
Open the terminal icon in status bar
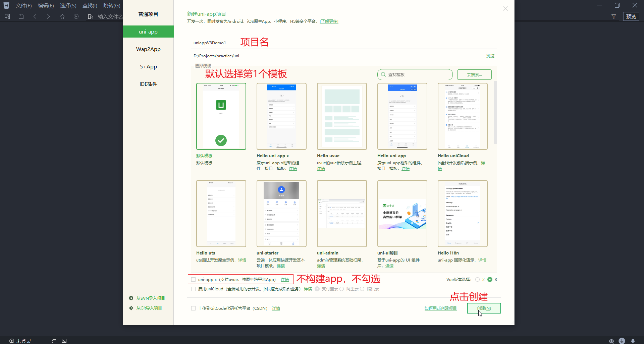point(64,341)
